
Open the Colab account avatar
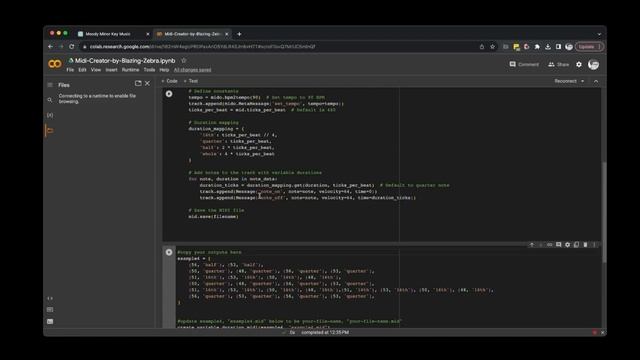click(593, 64)
